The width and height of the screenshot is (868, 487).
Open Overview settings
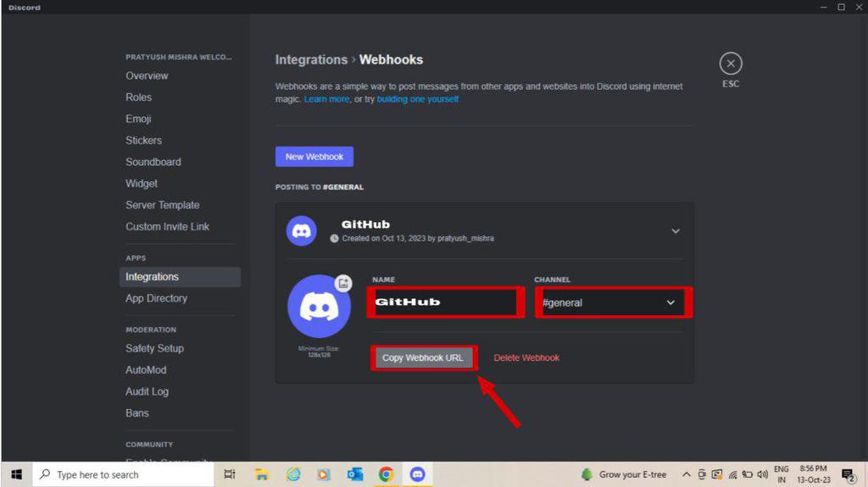tap(147, 76)
